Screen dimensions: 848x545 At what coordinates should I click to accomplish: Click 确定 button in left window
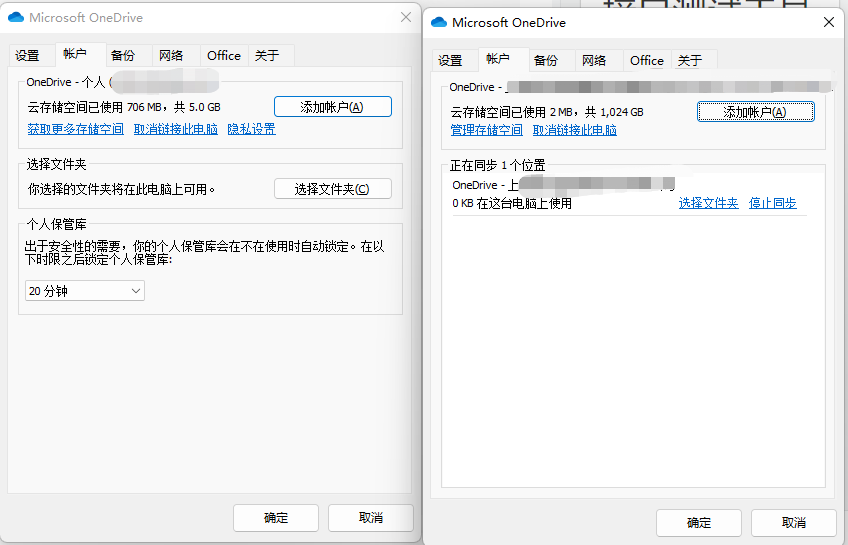(276, 518)
